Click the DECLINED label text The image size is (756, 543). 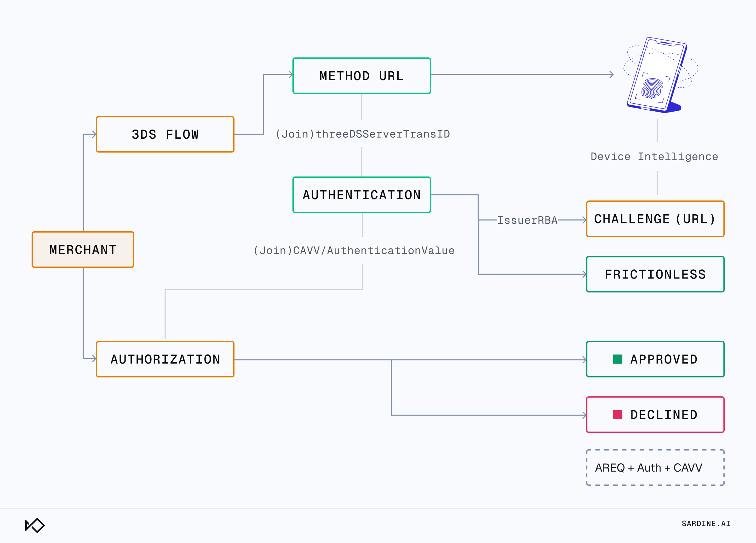[x=664, y=415]
